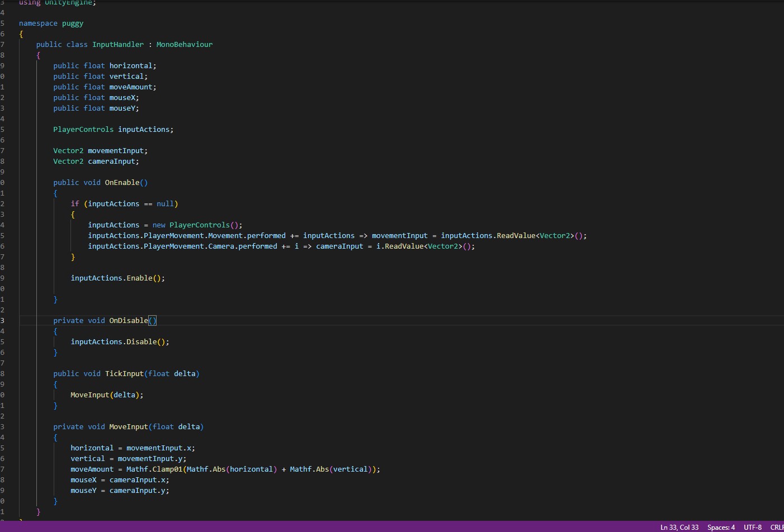This screenshot has width=784, height=532.
Task: Click the 'MonoBehaviour' base class name
Action: 185,45
